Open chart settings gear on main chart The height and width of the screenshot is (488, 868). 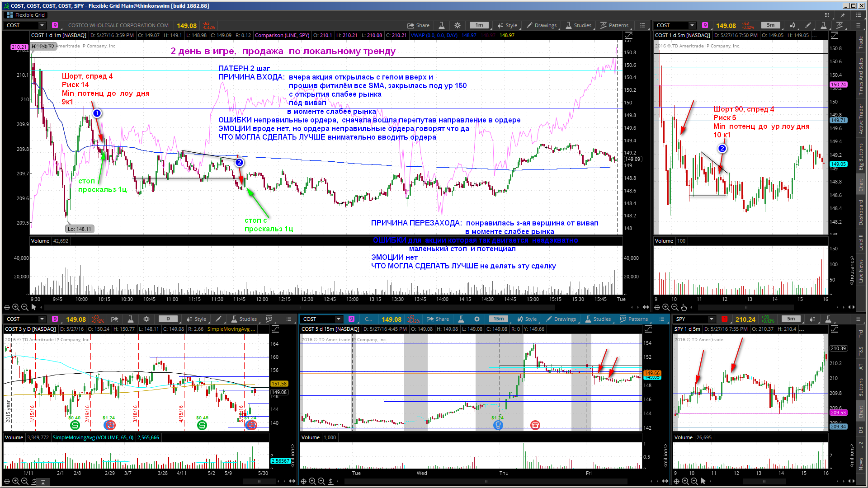[458, 25]
